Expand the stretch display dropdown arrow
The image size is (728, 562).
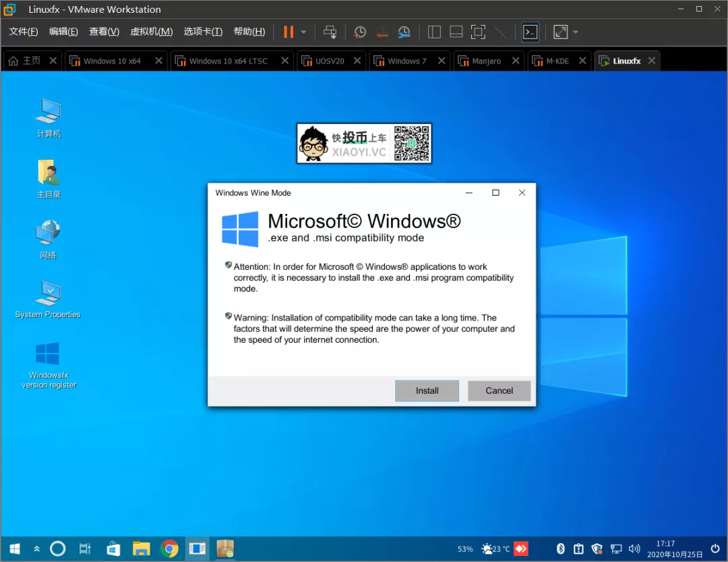click(576, 32)
